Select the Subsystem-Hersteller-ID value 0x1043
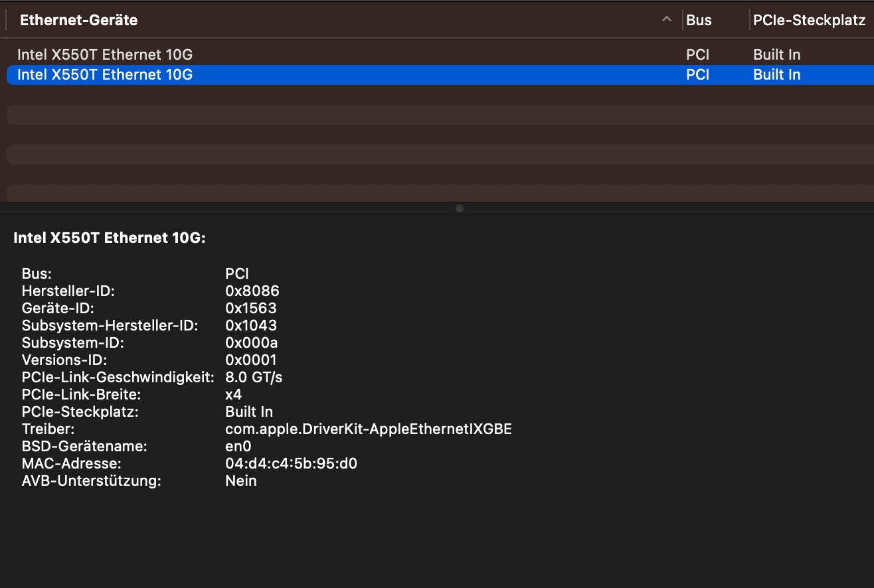This screenshot has height=588, width=874. [x=251, y=325]
